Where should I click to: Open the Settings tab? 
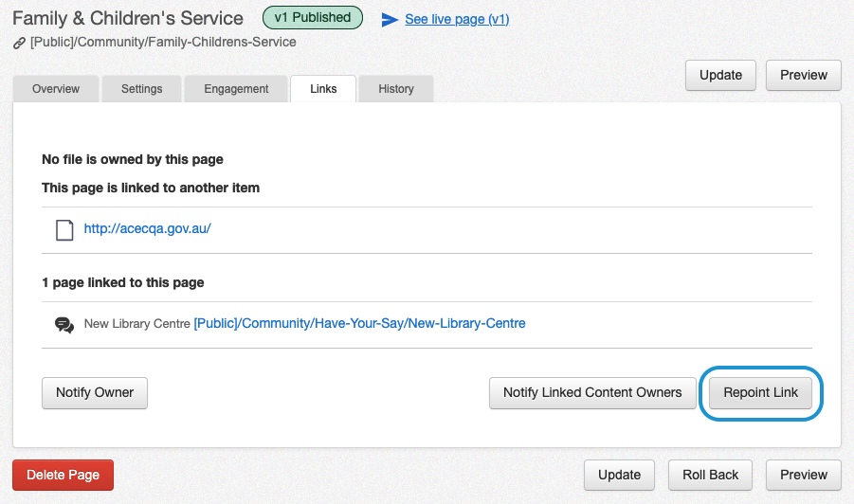(x=141, y=89)
